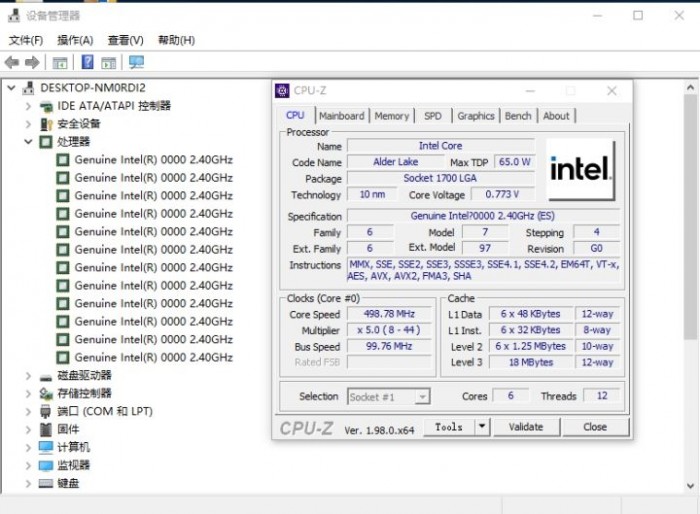Switch to the Memory tab in CPU-Z
The height and width of the screenshot is (514, 700).
point(391,116)
